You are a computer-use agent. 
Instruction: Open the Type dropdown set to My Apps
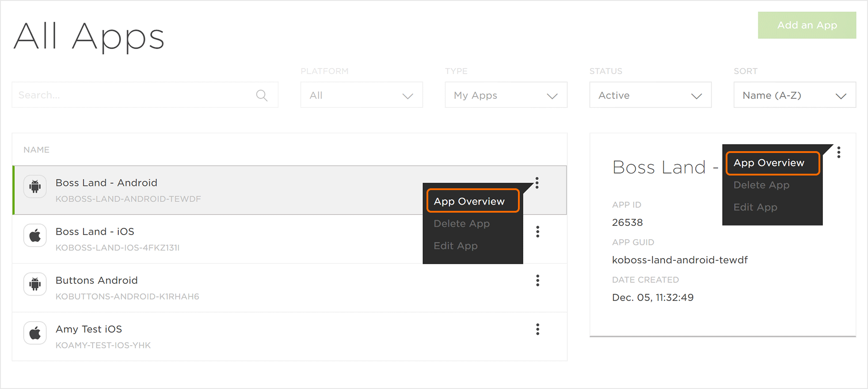tap(506, 95)
